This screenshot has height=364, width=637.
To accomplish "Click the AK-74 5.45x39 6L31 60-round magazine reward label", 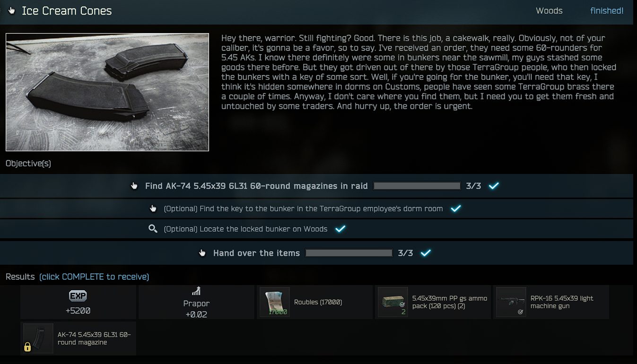I will [94, 338].
